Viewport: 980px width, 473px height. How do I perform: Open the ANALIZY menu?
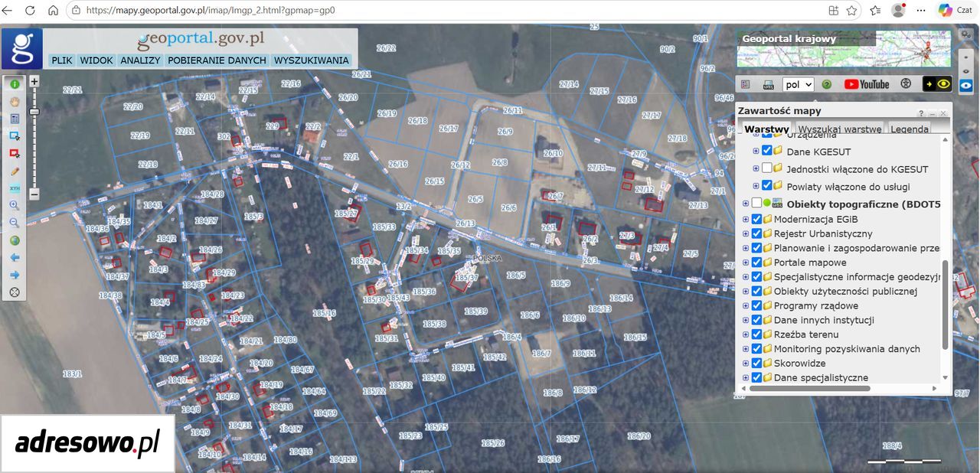click(140, 60)
